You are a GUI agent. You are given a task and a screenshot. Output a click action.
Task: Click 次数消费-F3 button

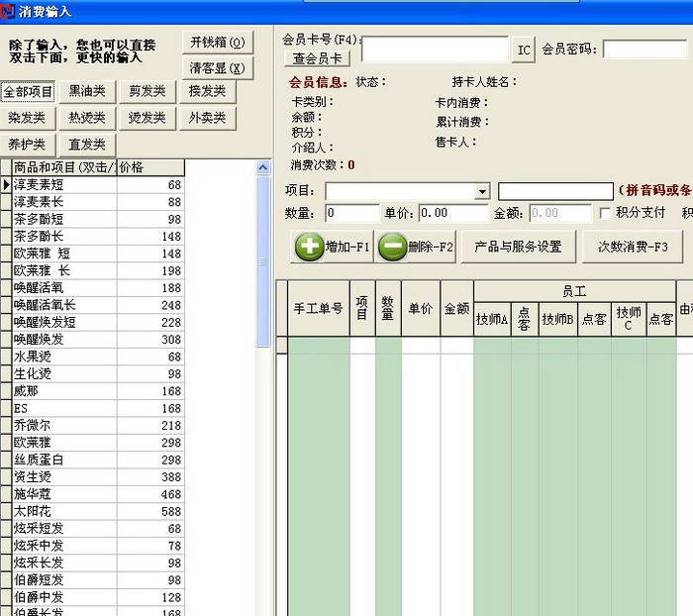(x=633, y=247)
